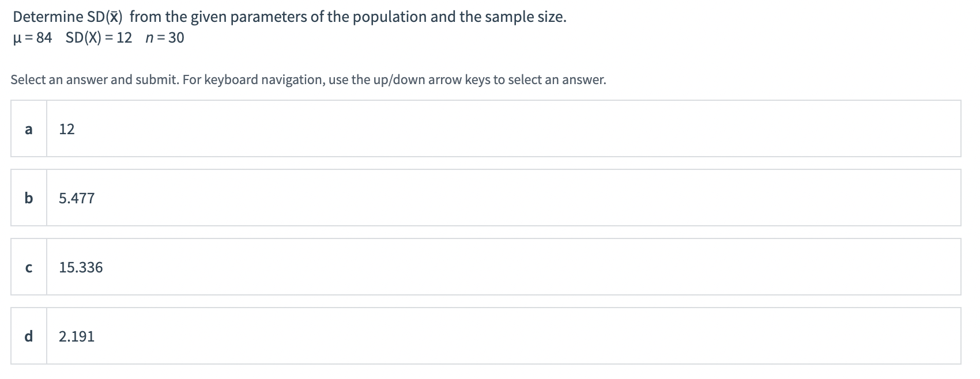The image size is (980, 379).
Task: Click empty area of option c row
Action: (x=519, y=267)
